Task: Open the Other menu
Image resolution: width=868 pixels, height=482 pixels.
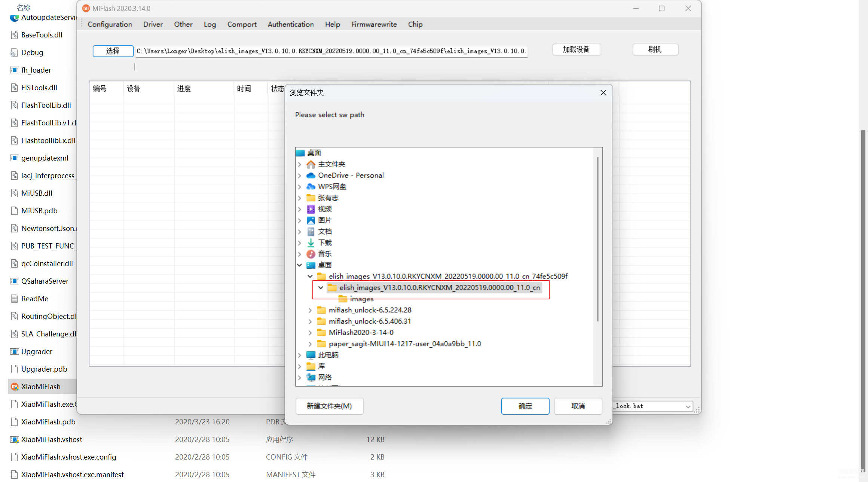Action: pos(183,24)
